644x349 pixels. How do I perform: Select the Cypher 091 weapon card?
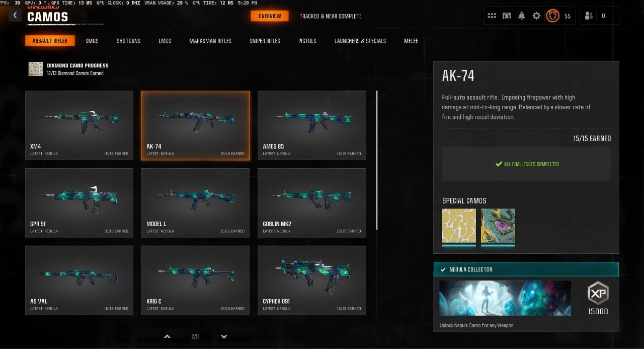312,281
